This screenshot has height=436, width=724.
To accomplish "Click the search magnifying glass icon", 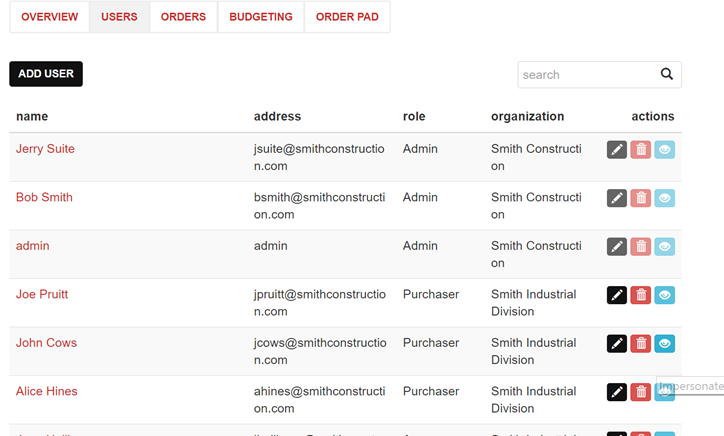I will pos(667,75).
